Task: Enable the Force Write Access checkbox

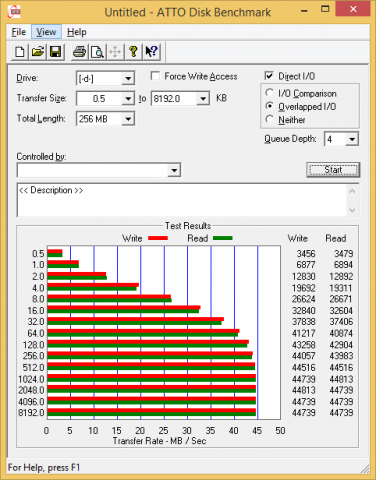Action: point(155,76)
